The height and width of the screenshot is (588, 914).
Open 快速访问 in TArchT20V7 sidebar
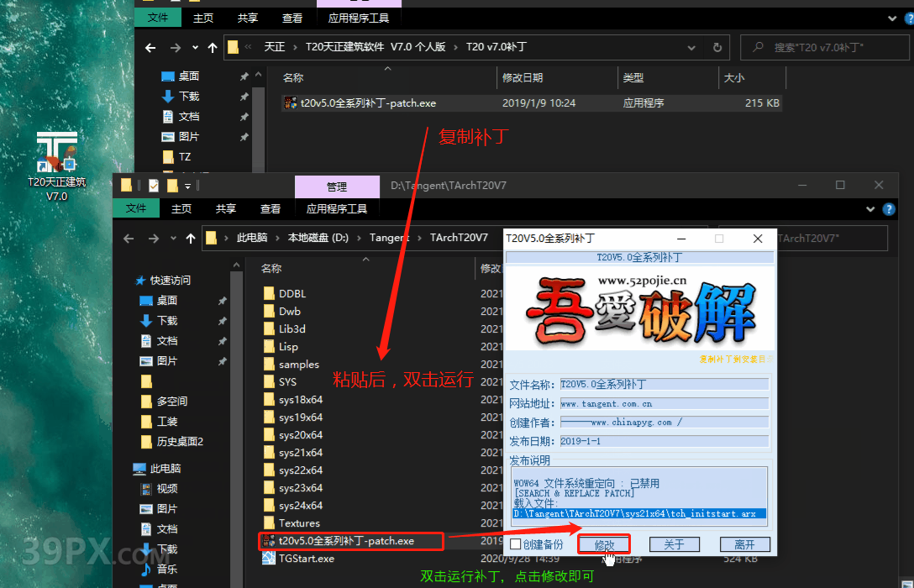coord(163,281)
